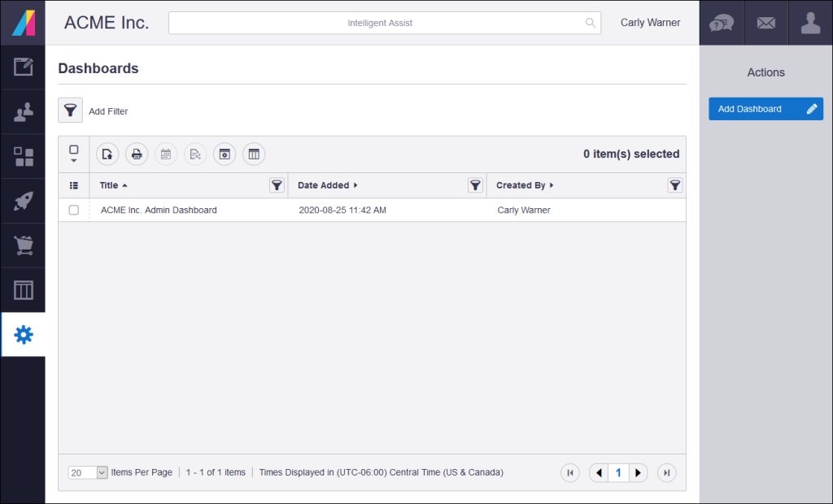Click the share report icon in the toolbar
Image resolution: width=833 pixels, height=504 pixels.
(x=195, y=154)
